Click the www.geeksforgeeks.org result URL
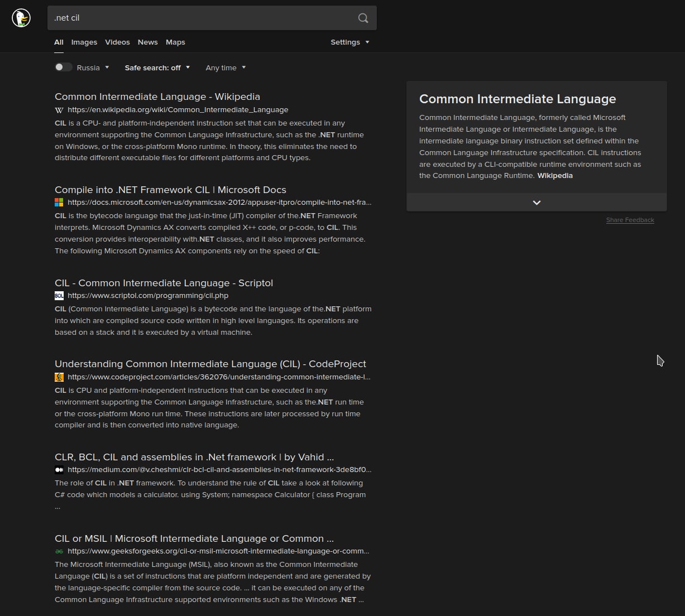The width and height of the screenshot is (685, 616). click(x=218, y=551)
